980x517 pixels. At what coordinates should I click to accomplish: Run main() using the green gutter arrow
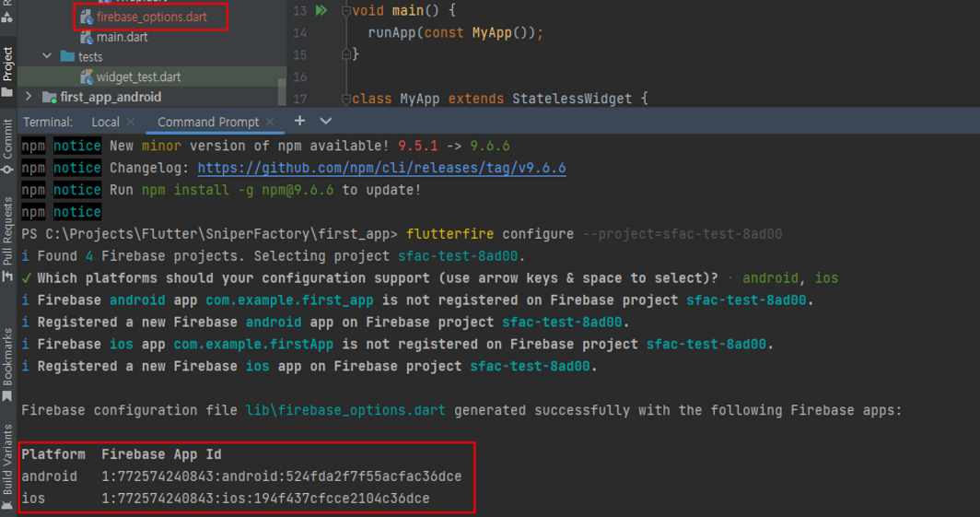321,10
